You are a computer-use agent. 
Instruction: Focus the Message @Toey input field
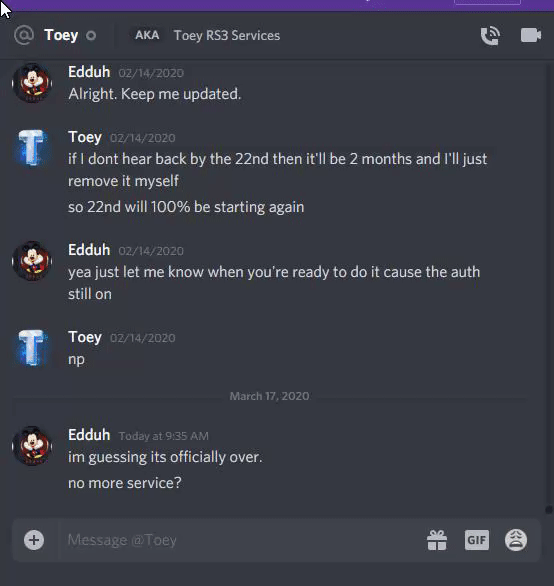click(239, 540)
